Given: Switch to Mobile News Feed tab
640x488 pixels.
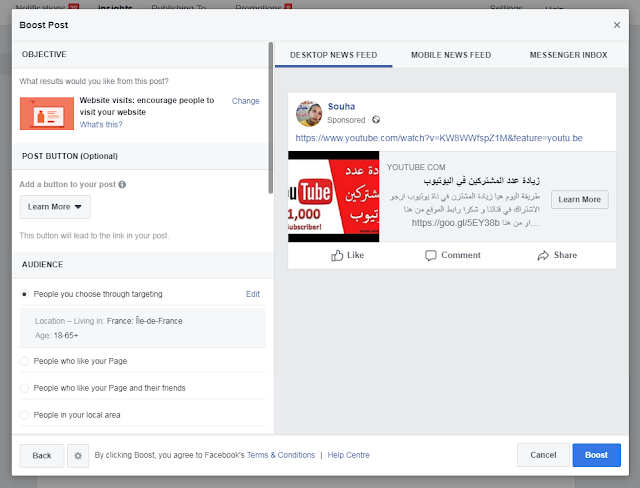Looking at the screenshot, I should [x=451, y=55].
